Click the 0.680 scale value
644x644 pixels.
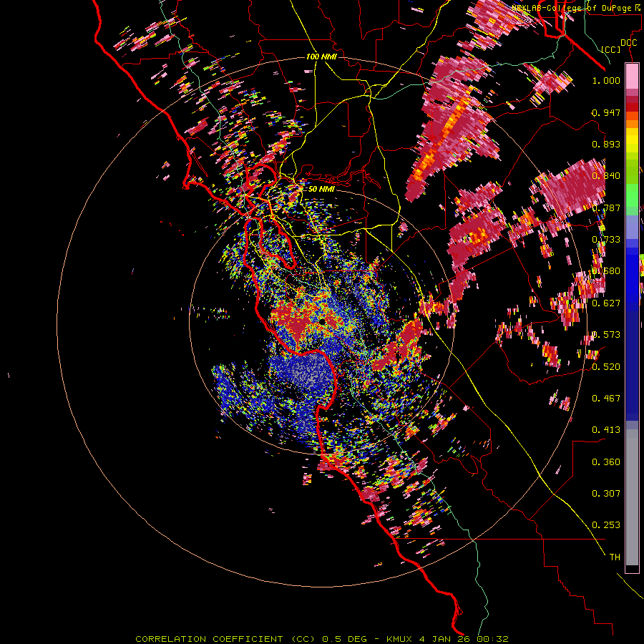pos(606,271)
